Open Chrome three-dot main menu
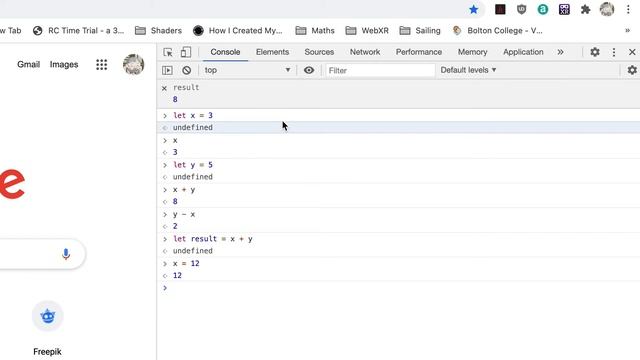Image resolution: width=640 pixels, height=360 pixels. [x=629, y=9]
